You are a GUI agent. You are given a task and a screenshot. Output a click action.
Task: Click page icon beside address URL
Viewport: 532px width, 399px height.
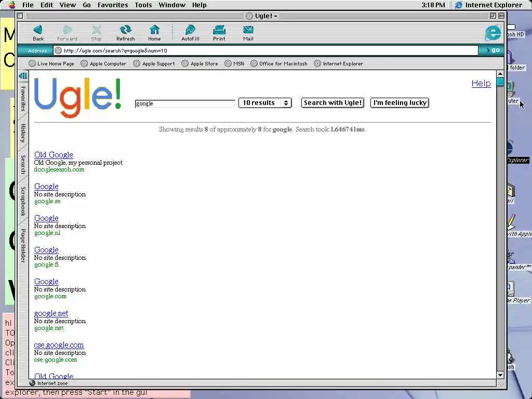(58, 50)
